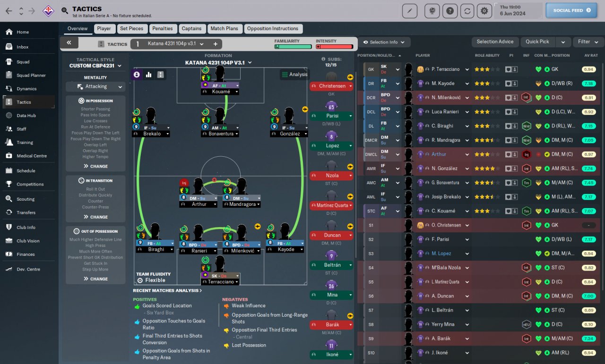This screenshot has height=364, width=605.
Task: Click the green Familiarity bar
Action: coord(293,47)
